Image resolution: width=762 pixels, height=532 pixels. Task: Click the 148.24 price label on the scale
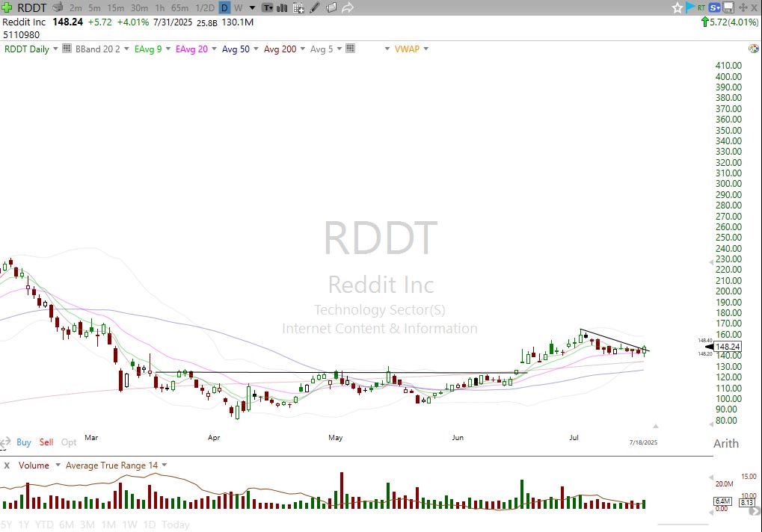(x=728, y=347)
